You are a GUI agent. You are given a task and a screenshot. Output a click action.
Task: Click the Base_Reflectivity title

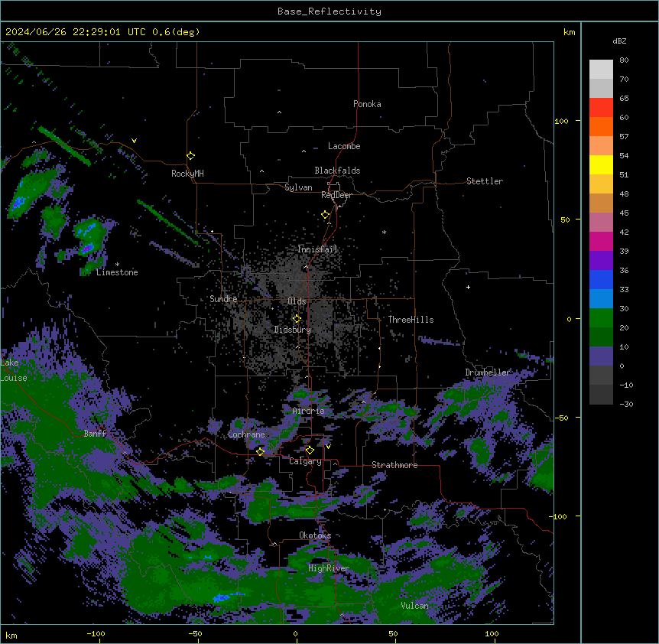click(329, 11)
